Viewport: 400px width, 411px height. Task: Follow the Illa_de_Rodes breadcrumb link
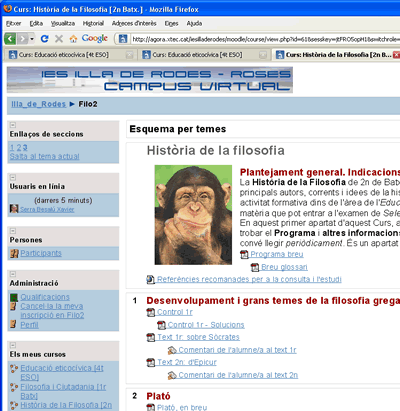pos(38,104)
